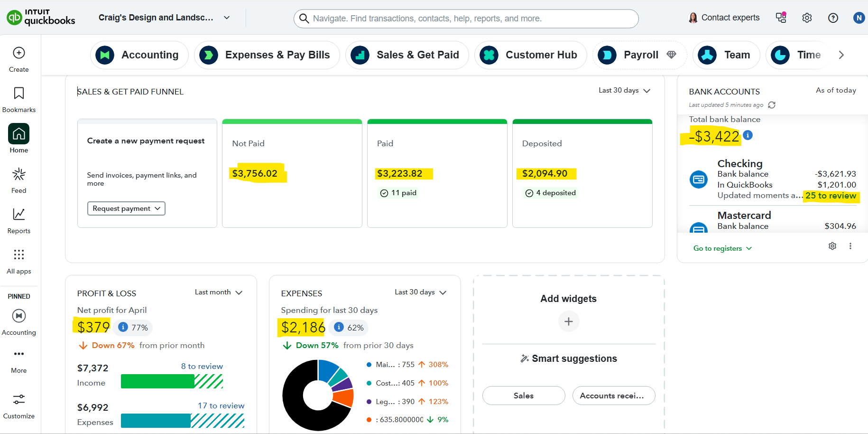
Task: Refresh the bank accounts last updated icon
Action: [772, 105]
